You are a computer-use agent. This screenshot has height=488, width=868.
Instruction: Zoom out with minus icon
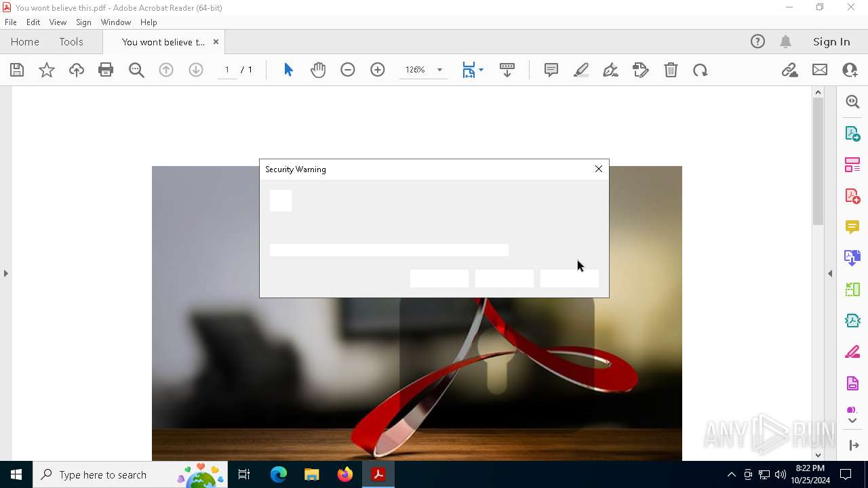pos(348,70)
